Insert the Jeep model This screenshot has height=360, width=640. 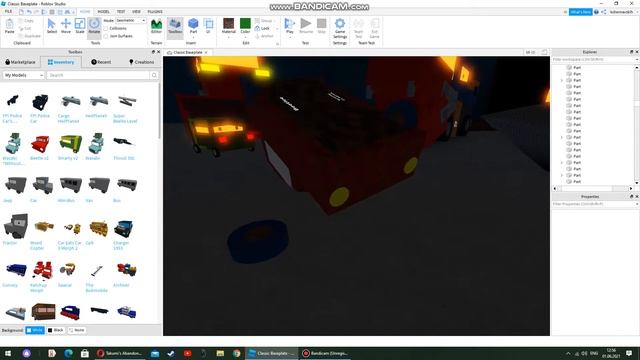point(14,189)
